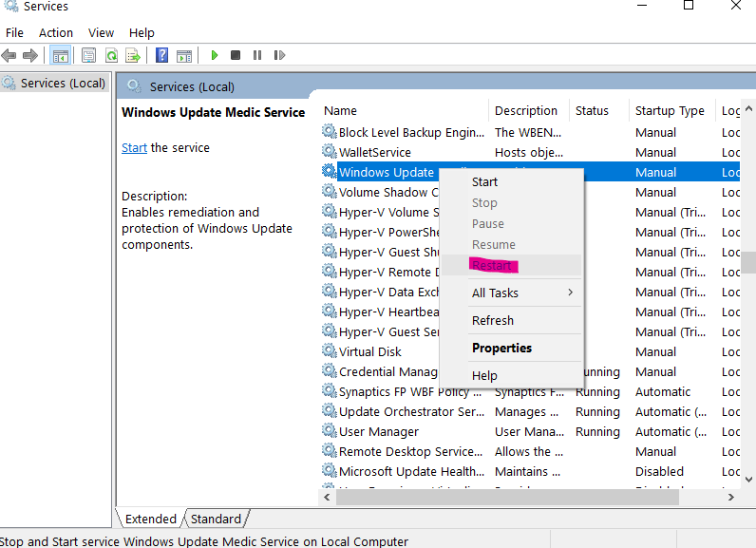Screen dimensions: 756x548
Task: Click gear icon beside Update Orchestrator Service
Action: click(x=330, y=410)
